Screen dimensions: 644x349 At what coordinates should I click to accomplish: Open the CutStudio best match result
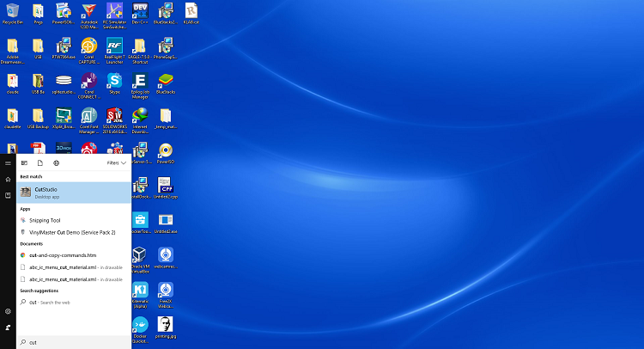coord(74,193)
